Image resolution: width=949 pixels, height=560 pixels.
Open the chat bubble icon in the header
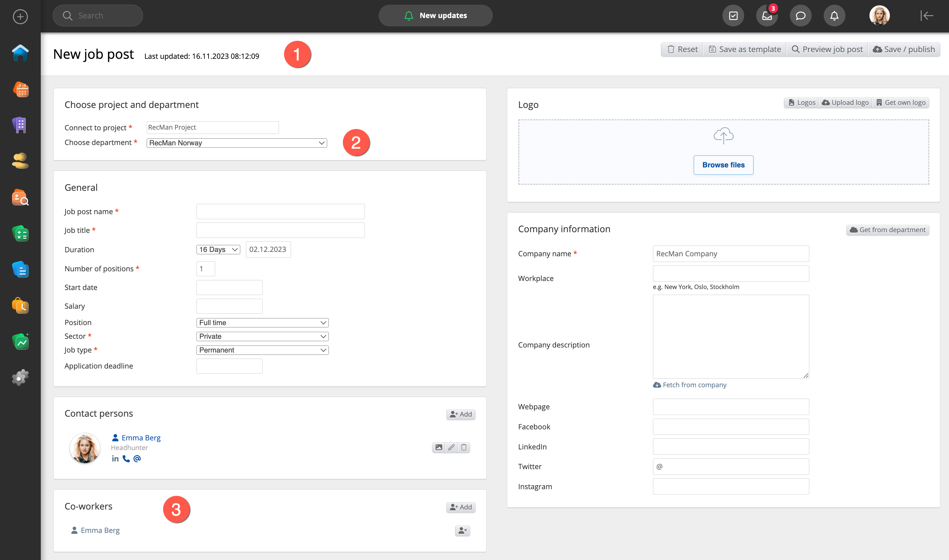(800, 16)
